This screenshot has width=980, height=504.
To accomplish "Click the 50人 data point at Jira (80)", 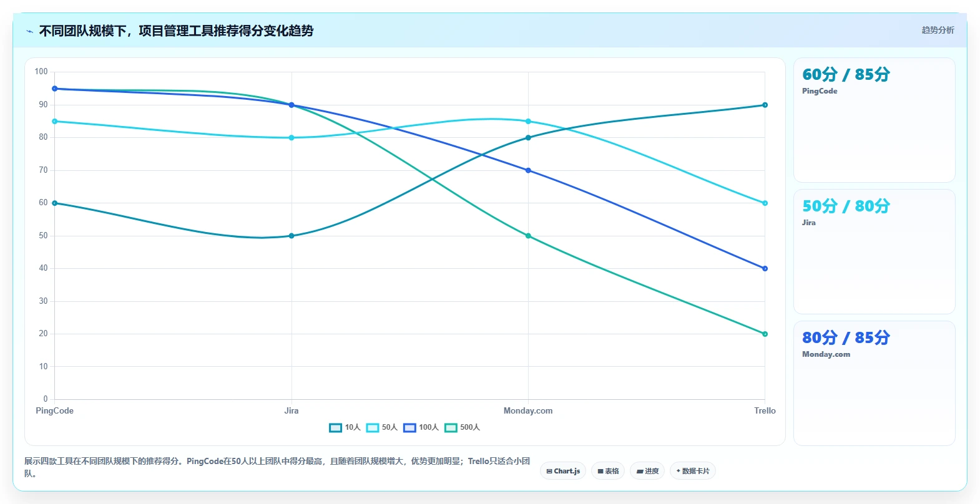I will (x=292, y=138).
